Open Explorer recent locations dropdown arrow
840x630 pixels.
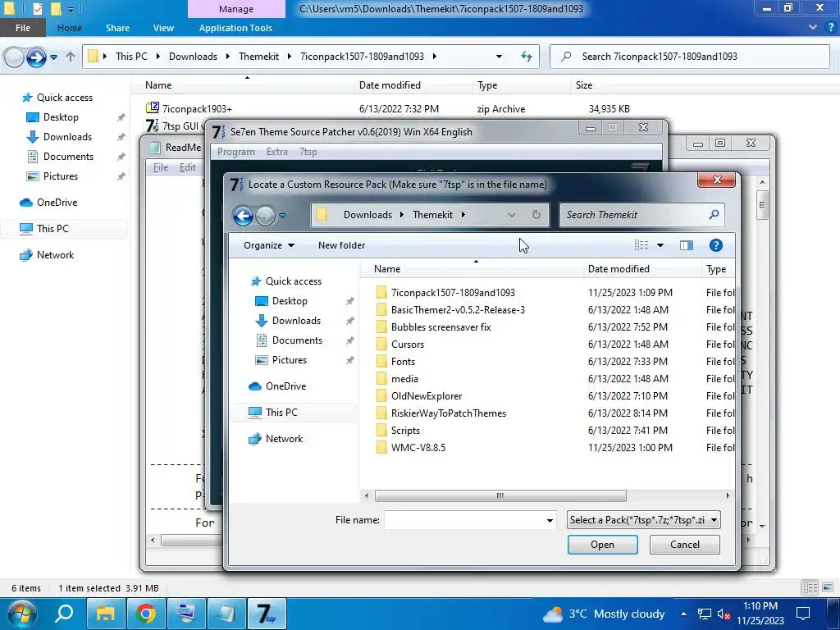(x=53, y=57)
